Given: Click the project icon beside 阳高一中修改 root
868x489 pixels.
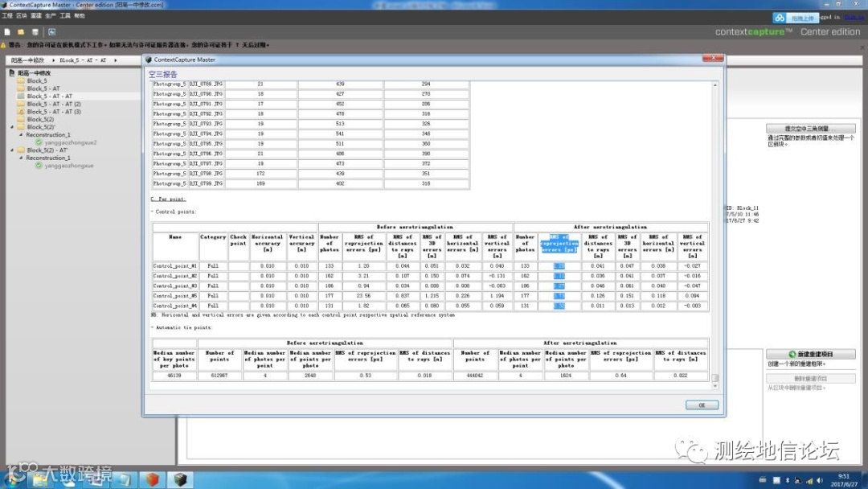Looking at the screenshot, I should (11, 72).
